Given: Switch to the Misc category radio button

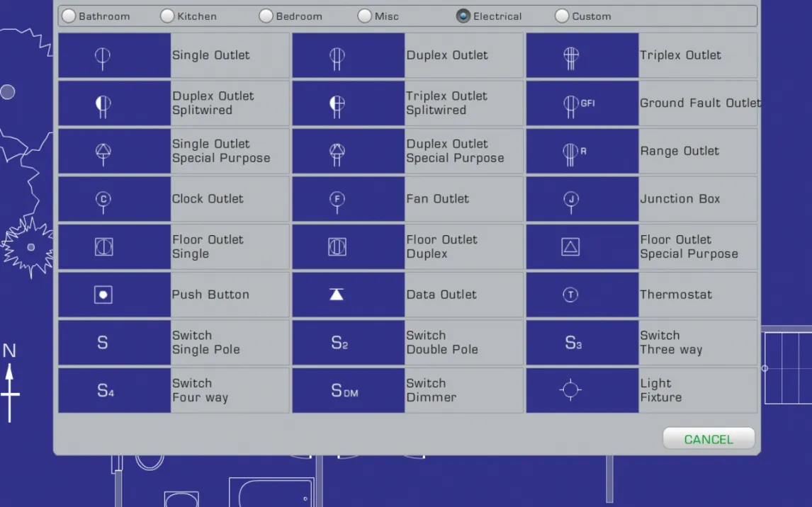Looking at the screenshot, I should 364,16.
